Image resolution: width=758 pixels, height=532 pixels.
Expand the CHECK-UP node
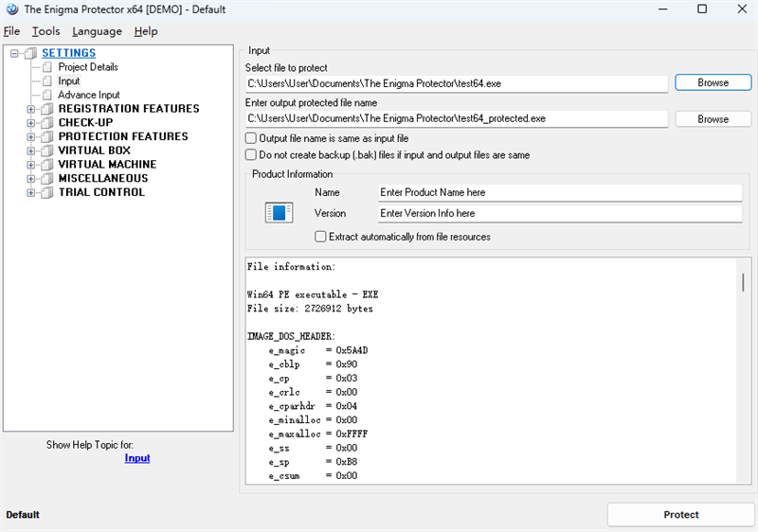(31, 123)
